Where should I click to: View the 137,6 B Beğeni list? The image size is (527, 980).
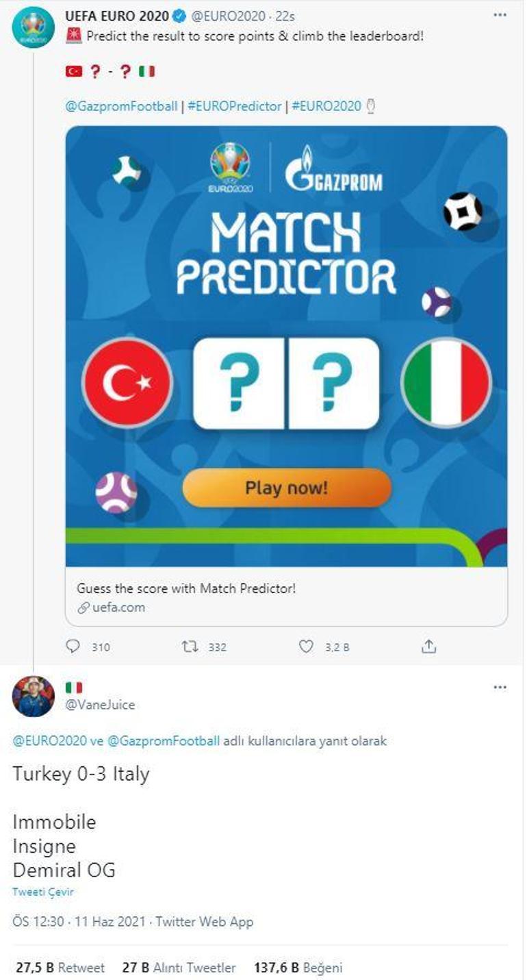298,968
